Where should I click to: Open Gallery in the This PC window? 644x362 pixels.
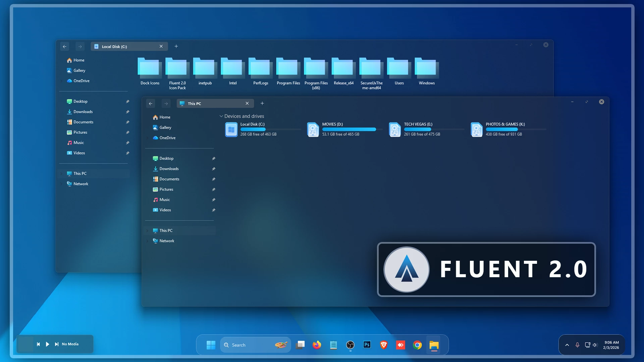[162, 127]
